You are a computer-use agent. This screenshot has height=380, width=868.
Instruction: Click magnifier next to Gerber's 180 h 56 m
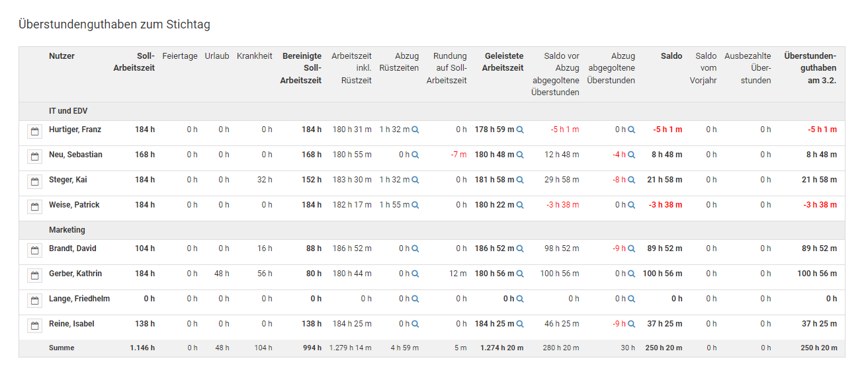[x=520, y=274]
